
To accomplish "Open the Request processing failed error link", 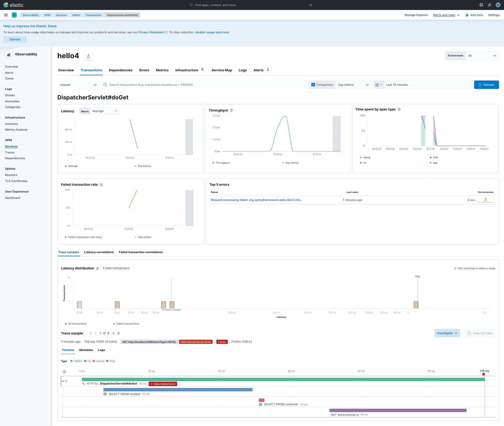I will [256, 200].
